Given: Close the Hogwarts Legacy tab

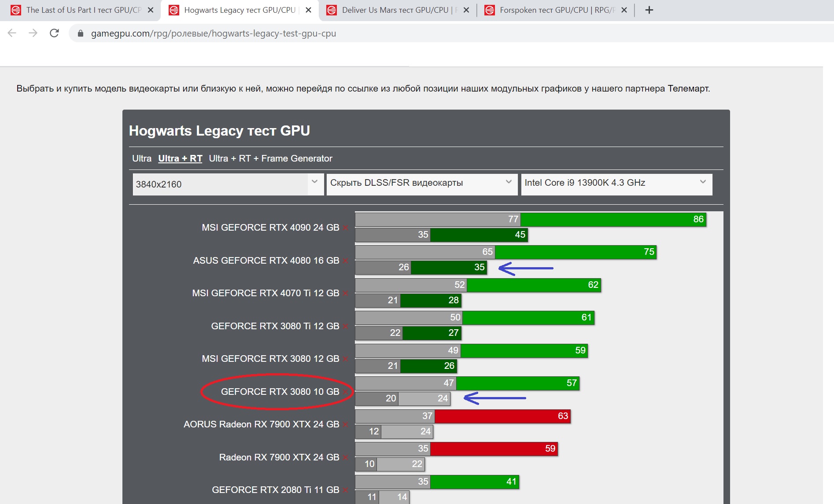Looking at the screenshot, I should 308,10.
